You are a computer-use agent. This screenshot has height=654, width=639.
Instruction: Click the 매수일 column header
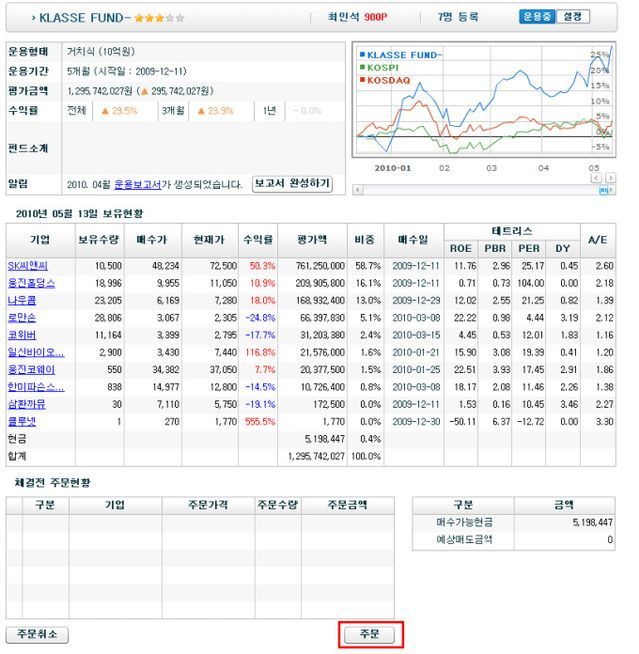click(x=413, y=240)
